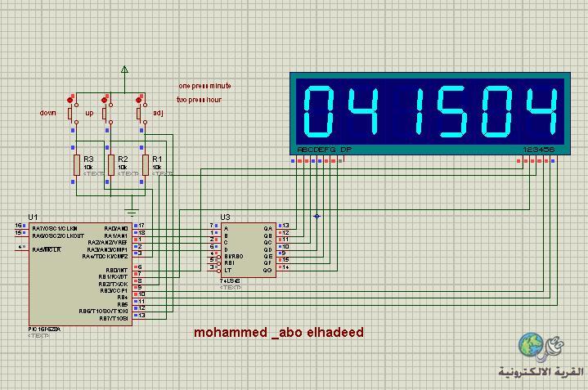This screenshot has width=588, height=390.
Task: Click pin number 13 beside U3 QA output
Action: click(285, 226)
